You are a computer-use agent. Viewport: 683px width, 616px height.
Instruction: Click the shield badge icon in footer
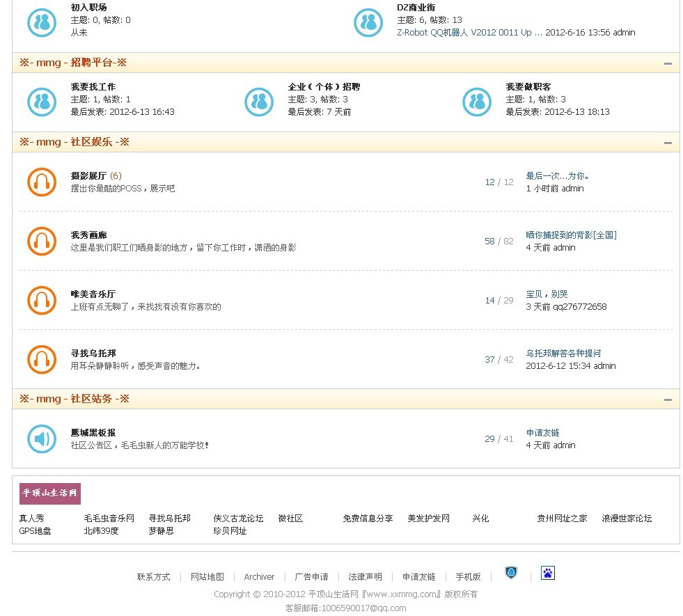coord(511,574)
